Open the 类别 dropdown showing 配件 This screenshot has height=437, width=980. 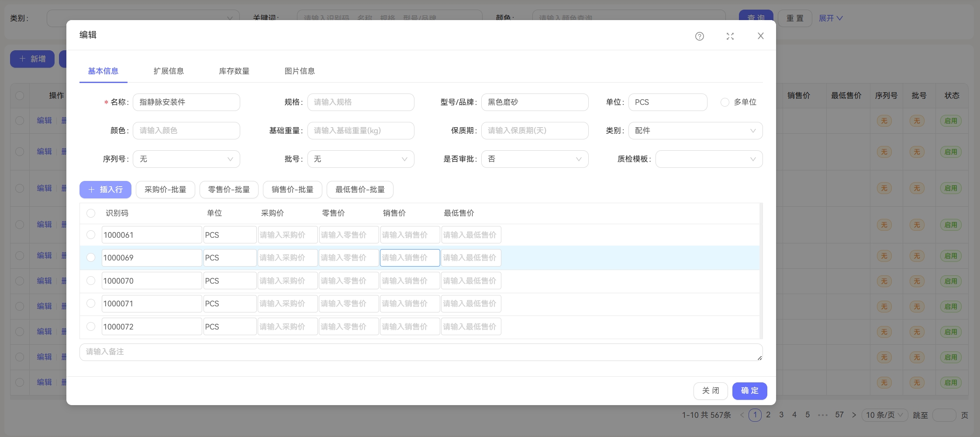coord(695,130)
